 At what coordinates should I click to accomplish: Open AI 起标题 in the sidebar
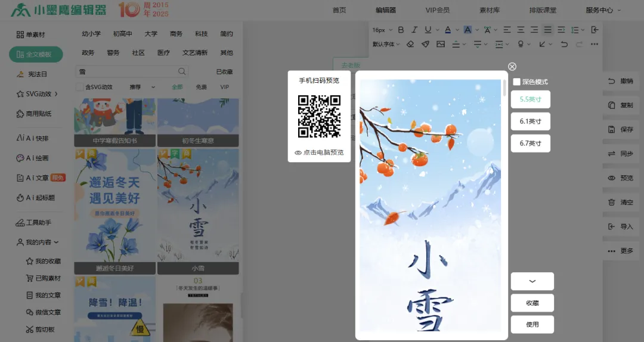click(35, 198)
